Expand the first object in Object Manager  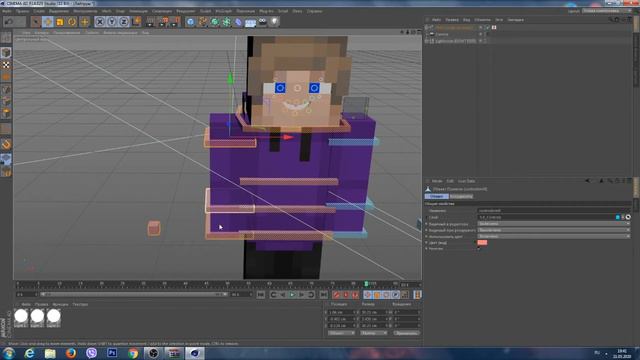coord(427,27)
